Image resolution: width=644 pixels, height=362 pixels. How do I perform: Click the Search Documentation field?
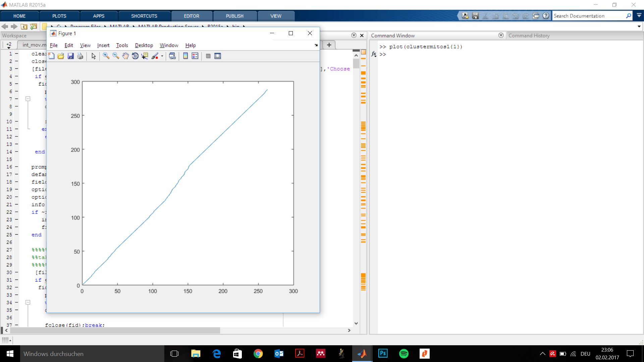point(588,16)
